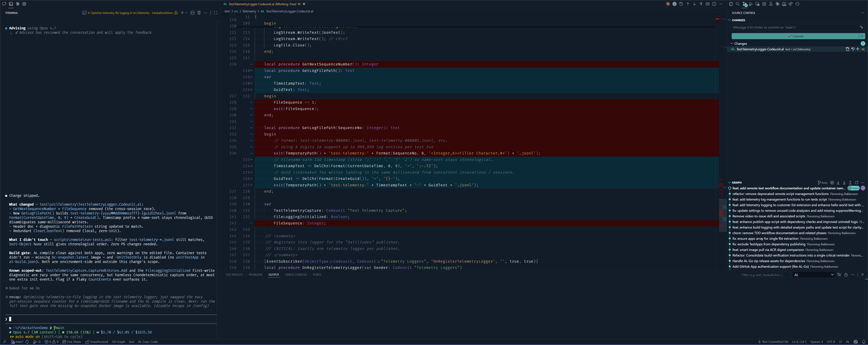Select commit 'refactor: remove deprecated remote script management functions'

(x=781, y=194)
